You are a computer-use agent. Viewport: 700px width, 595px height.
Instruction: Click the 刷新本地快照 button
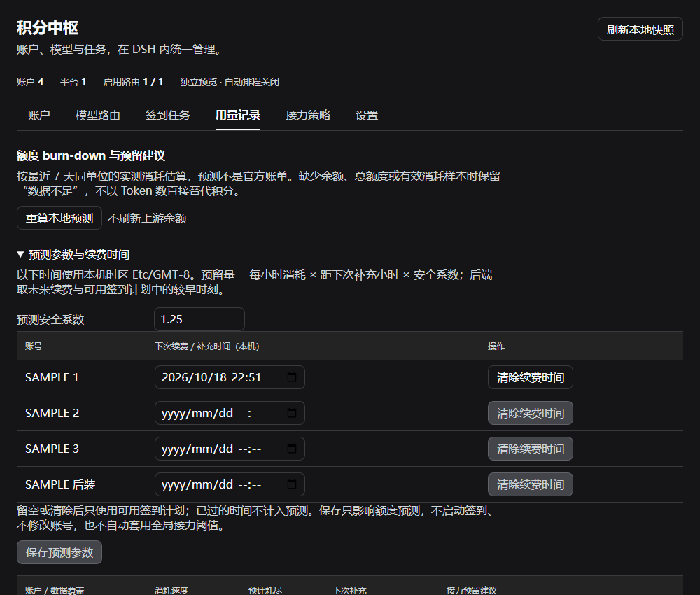(640, 29)
